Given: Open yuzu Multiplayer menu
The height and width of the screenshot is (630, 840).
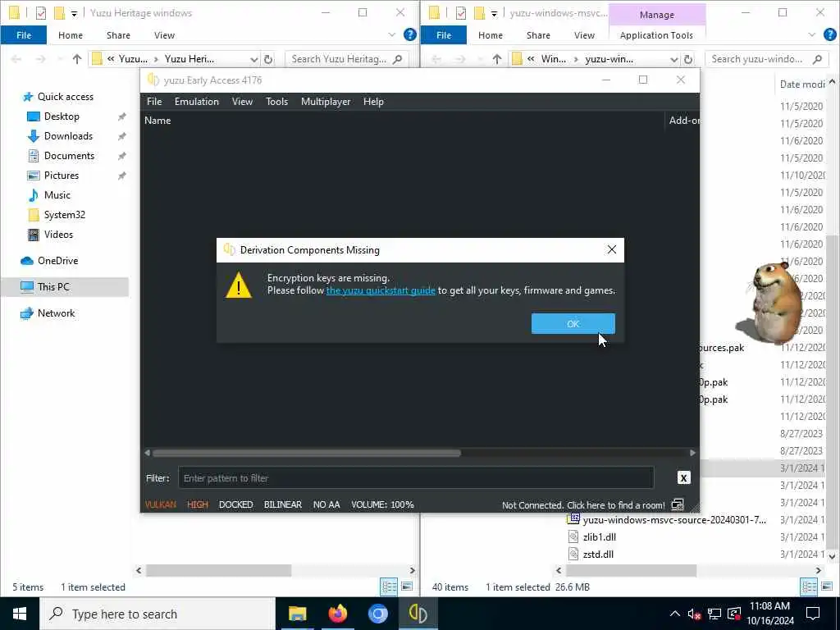Looking at the screenshot, I should [326, 101].
